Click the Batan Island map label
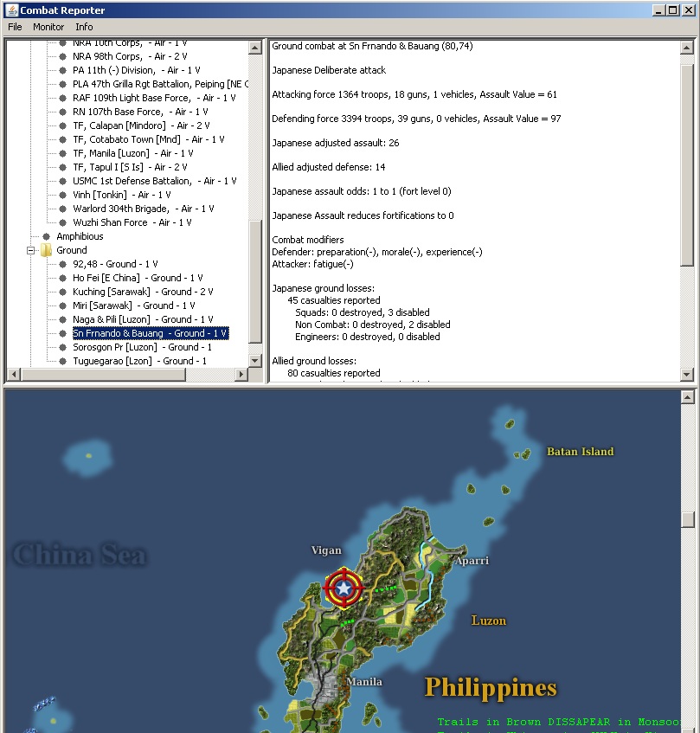 coord(580,452)
